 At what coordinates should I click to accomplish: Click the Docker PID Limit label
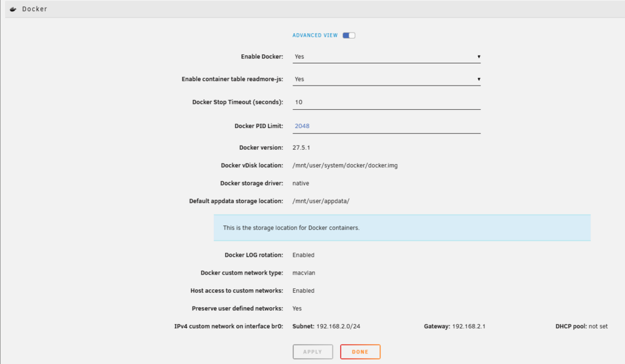259,126
